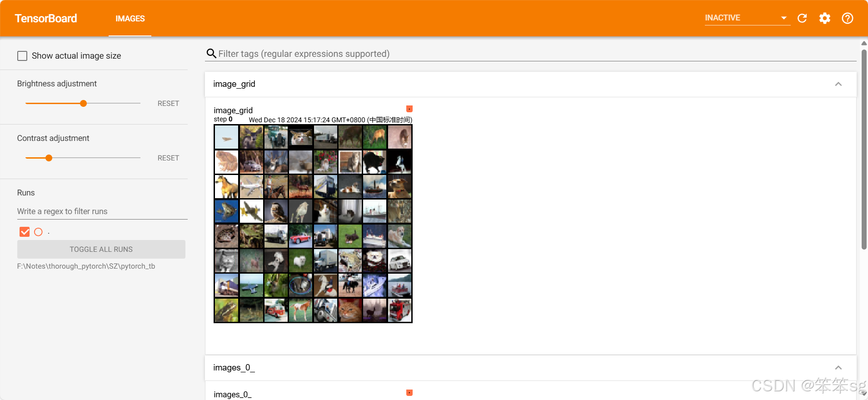Reset the contrast adjustment
Screen dimensions: 868x400
click(x=168, y=158)
